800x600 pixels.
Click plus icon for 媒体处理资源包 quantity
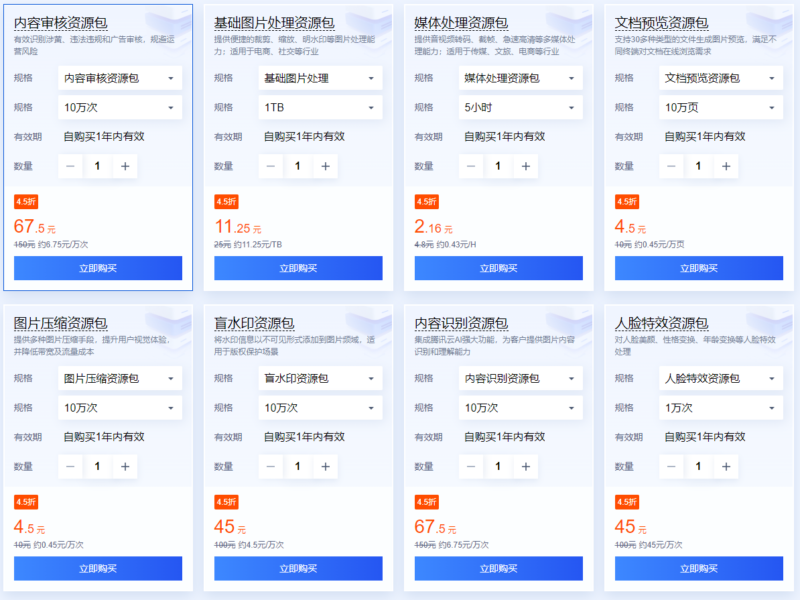pyautogui.click(x=526, y=166)
